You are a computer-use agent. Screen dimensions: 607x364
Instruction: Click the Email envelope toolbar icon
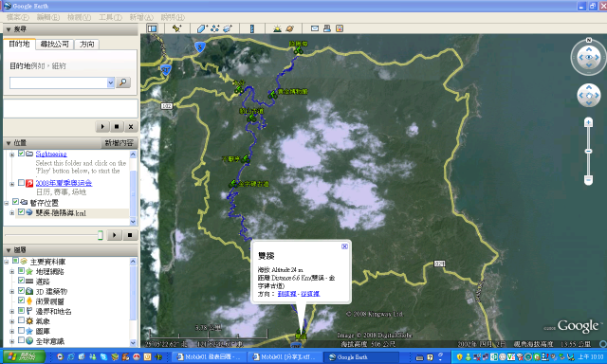pyautogui.click(x=315, y=28)
